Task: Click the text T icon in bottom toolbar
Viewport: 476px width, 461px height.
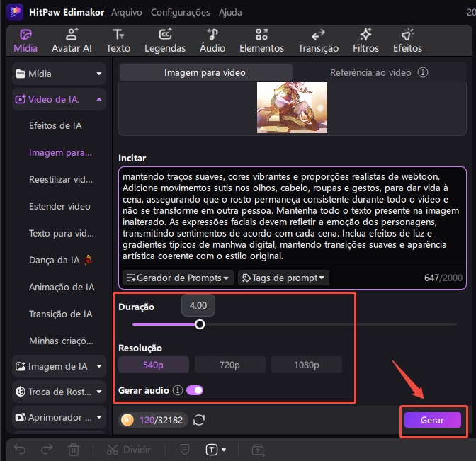Action: tap(212, 450)
